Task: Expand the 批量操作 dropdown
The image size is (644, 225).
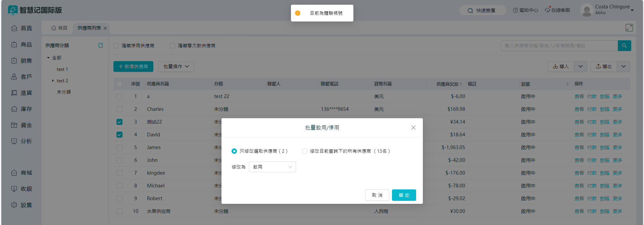Action: click(x=176, y=66)
